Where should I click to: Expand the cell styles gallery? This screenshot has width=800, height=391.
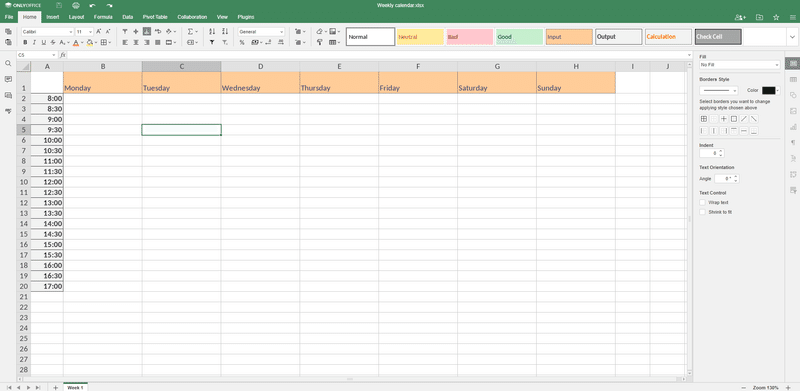(792, 37)
